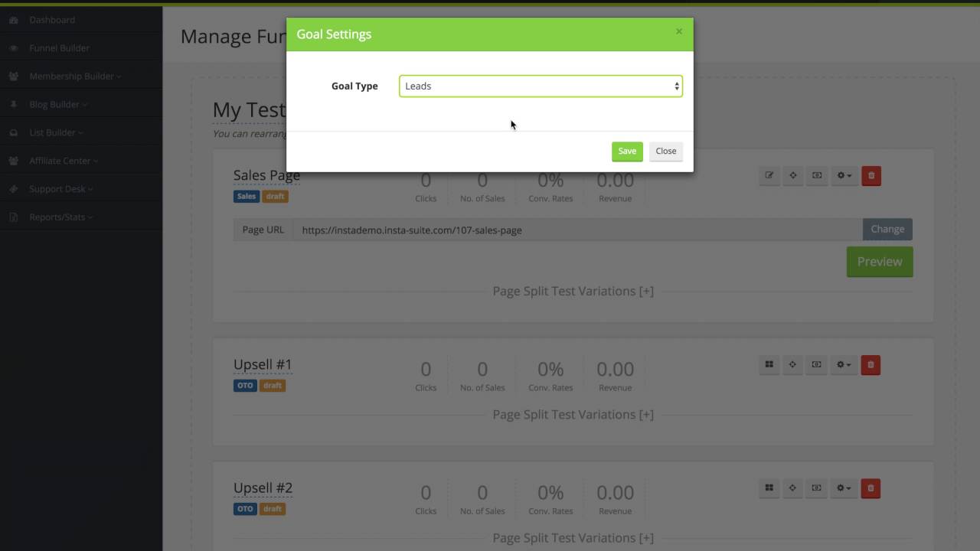
Task: Click the 0% Conv. Rates value for Upsell #2
Action: [550, 492]
